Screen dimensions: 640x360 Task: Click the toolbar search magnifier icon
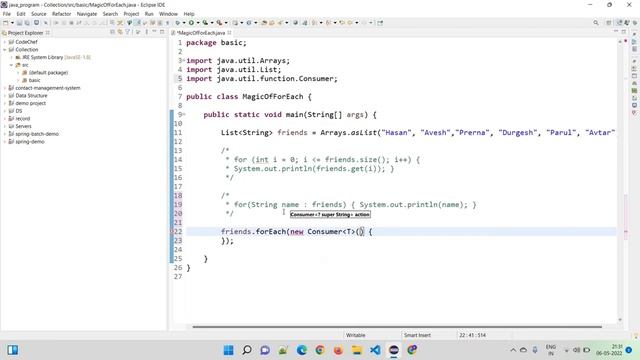coord(596,23)
